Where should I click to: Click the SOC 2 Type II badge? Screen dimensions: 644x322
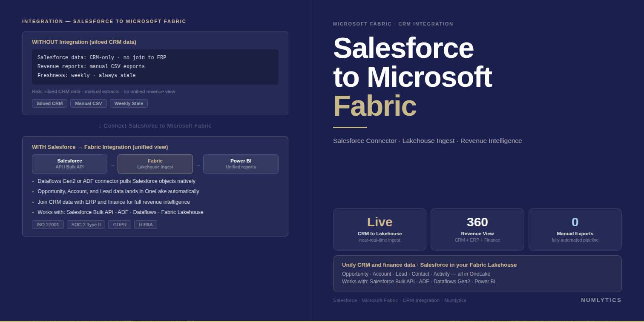(x=86, y=225)
